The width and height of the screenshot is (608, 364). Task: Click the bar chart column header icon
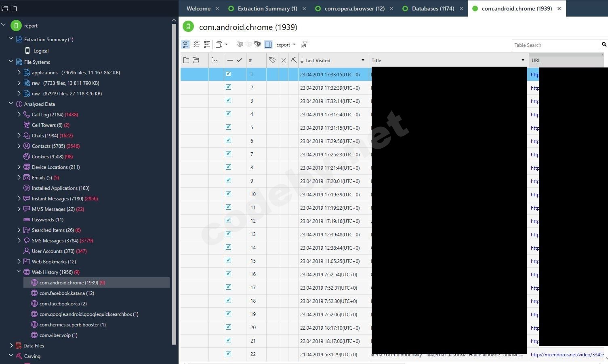[215, 60]
